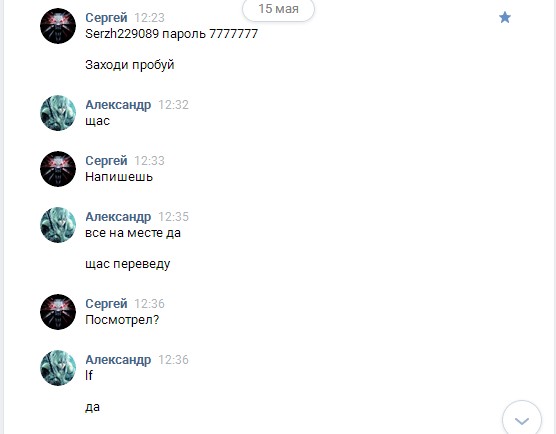Open Александр's avatar at 12:35 message
The width and height of the screenshot is (556, 434).
(x=58, y=225)
